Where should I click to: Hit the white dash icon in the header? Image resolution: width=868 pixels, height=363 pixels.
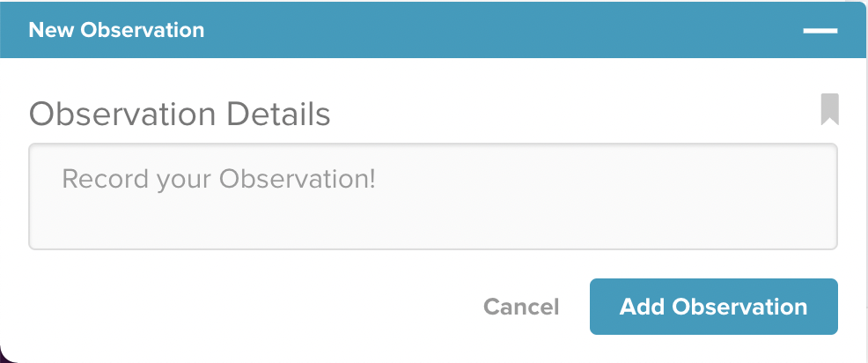820,31
